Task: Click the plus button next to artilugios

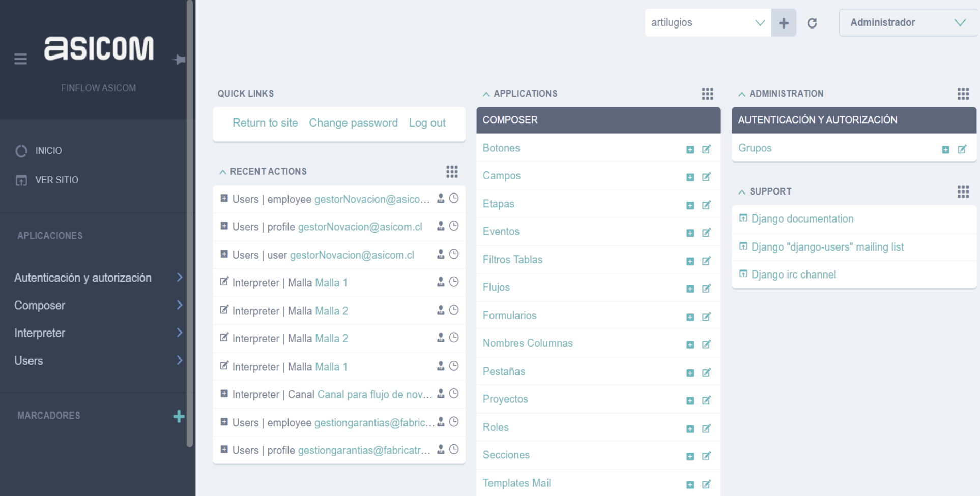Action: coord(784,23)
